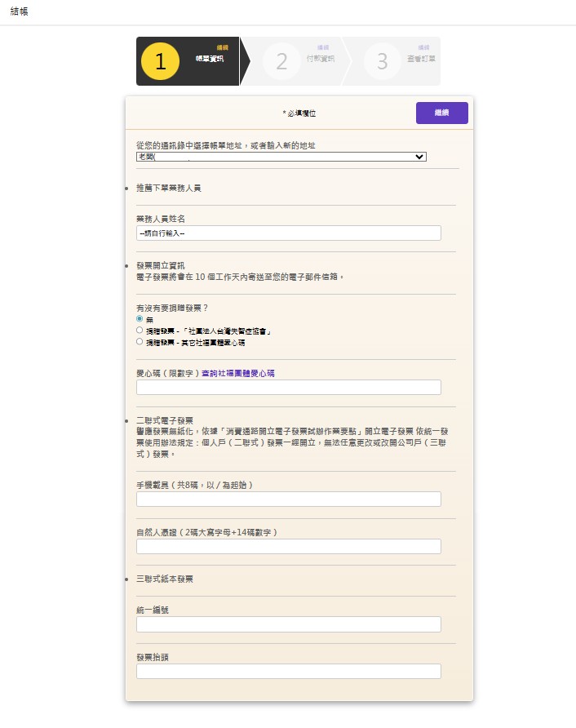Click the 結帳 page heading
The height and width of the screenshot is (728, 576).
20,11
